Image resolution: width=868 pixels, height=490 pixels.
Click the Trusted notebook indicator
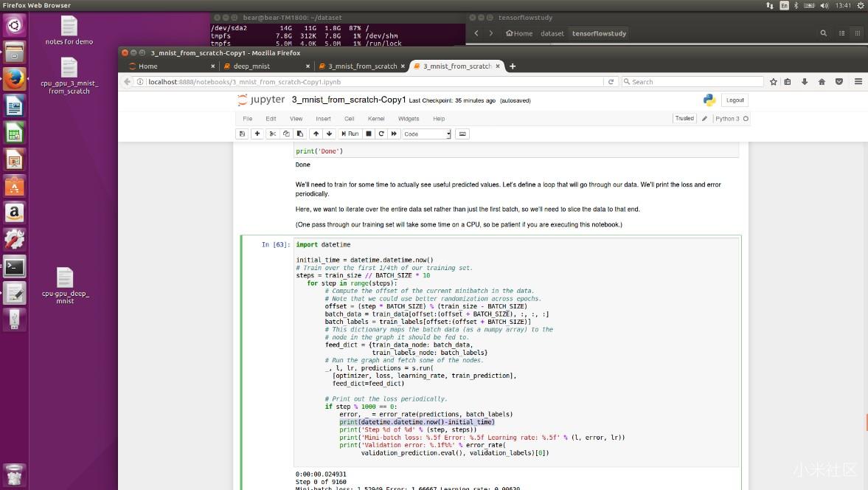684,119
